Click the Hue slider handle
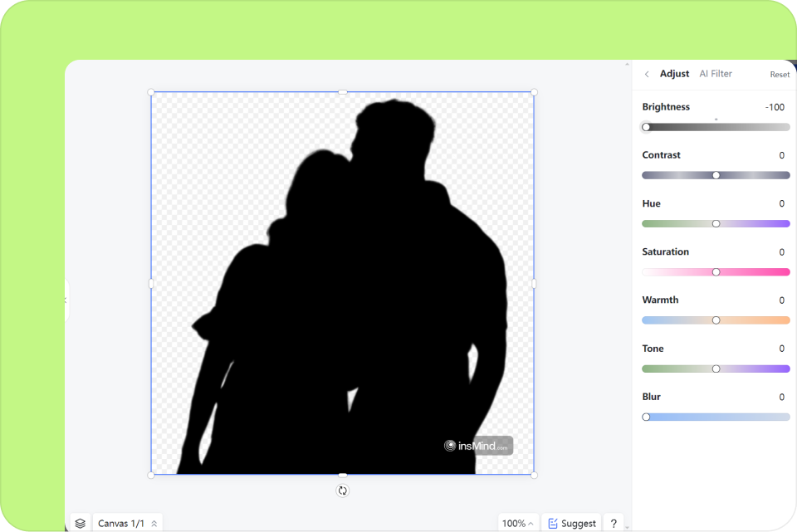 [x=716, y=223]
